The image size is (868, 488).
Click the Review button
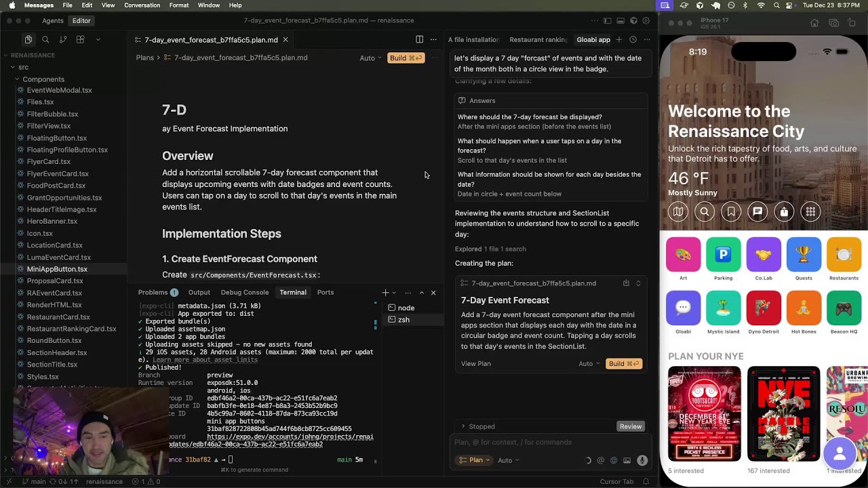631,426
